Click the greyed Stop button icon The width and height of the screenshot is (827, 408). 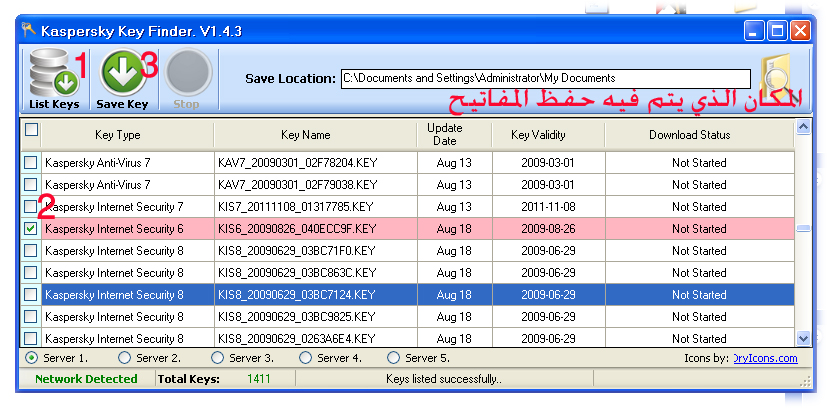[x=188, y=72]
